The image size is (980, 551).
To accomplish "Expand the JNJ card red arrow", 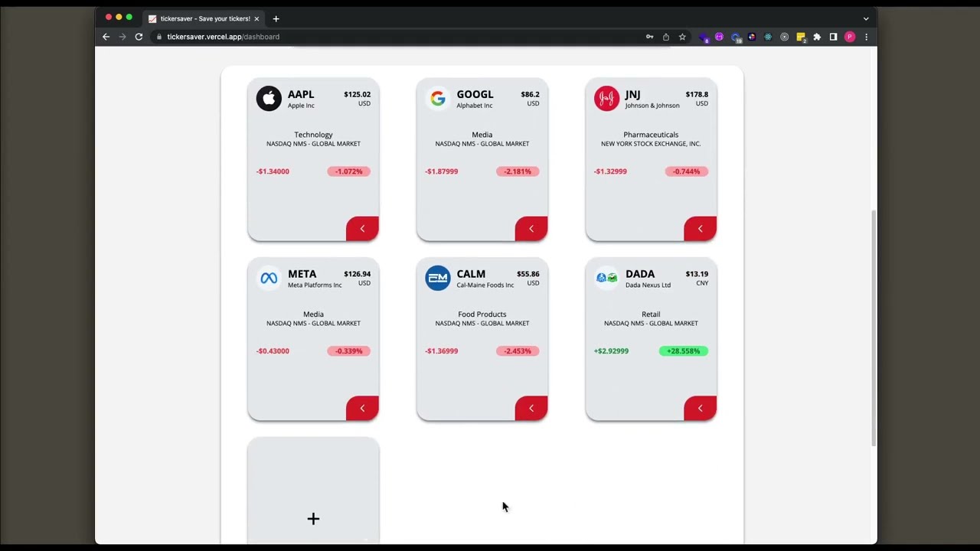I will tap(700, 229).
